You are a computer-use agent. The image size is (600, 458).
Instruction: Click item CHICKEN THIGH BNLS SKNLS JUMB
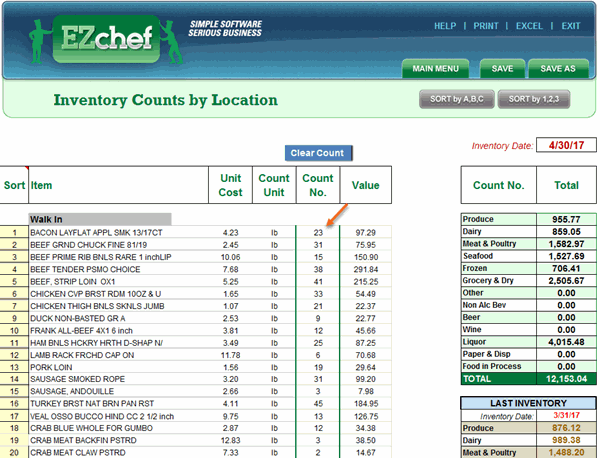click(97, 306)
